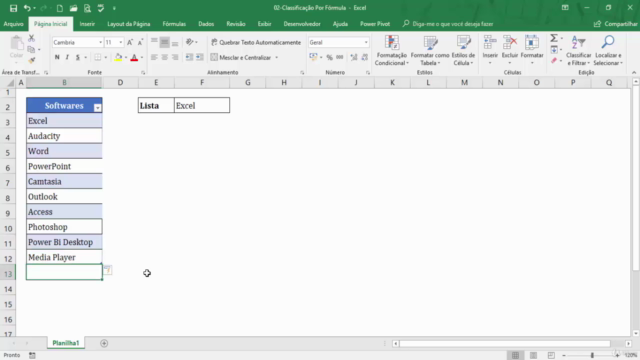This screenshot has width=640, height=360.
Task: Decrease font size
Action: (x=140, y=42)
